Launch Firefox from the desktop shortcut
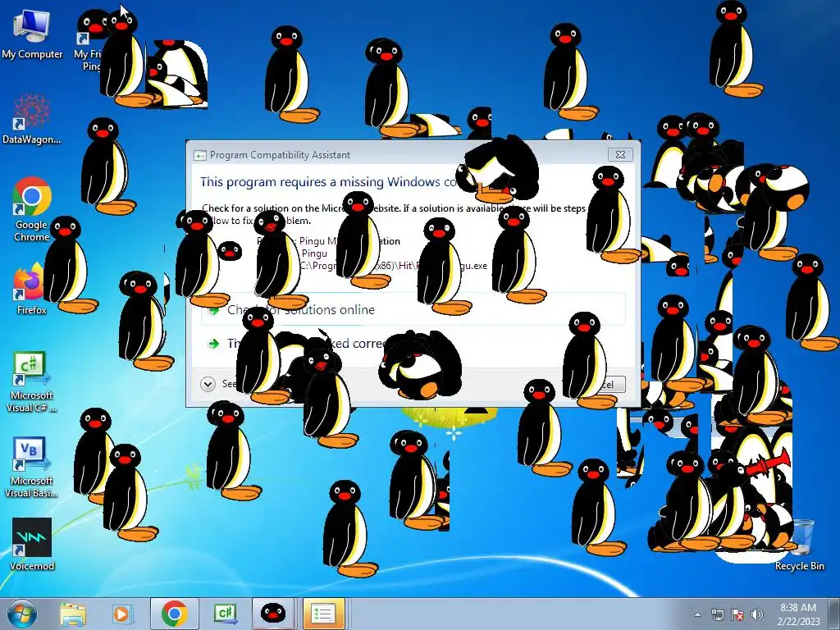The width and height of the screenshot is (840, 630). (x=31, y=290)
